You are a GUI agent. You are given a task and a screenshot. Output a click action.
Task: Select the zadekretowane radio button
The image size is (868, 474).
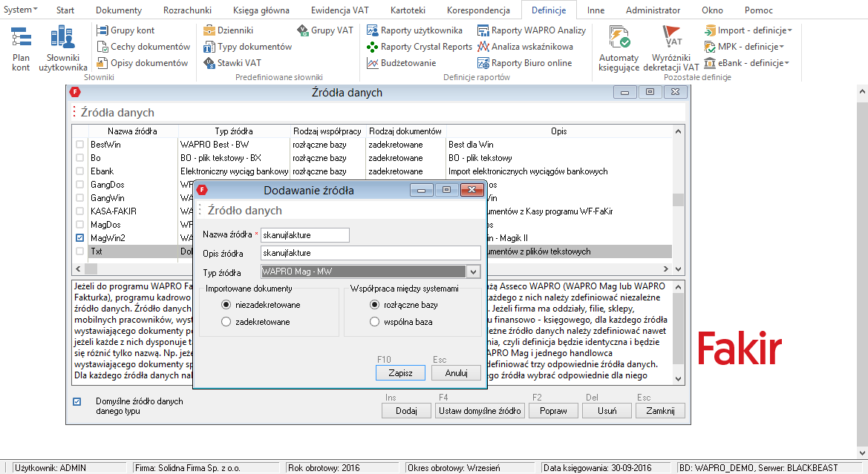(x=226, y=322)
